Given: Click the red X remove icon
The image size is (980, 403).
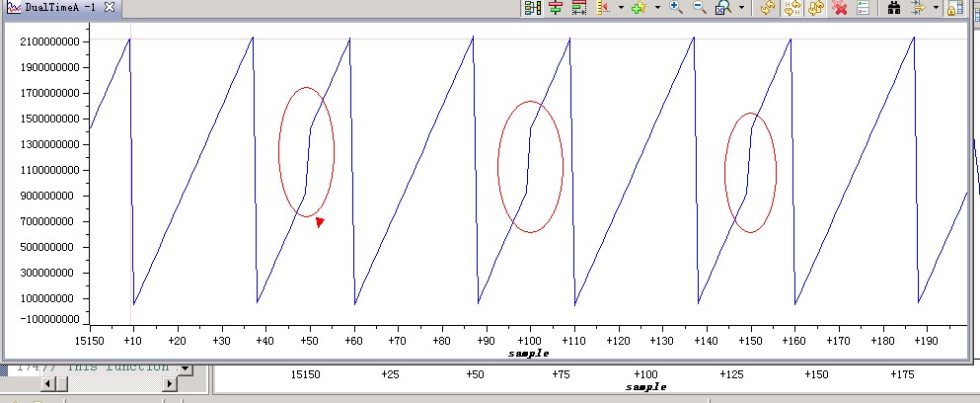Looking at the screenshot, I should [840, 8].
